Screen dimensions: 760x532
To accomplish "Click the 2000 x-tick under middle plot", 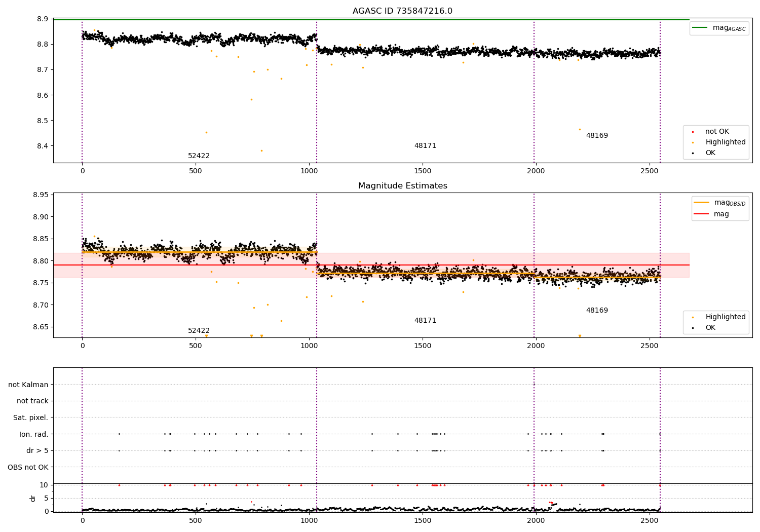I will coord(536,346).
